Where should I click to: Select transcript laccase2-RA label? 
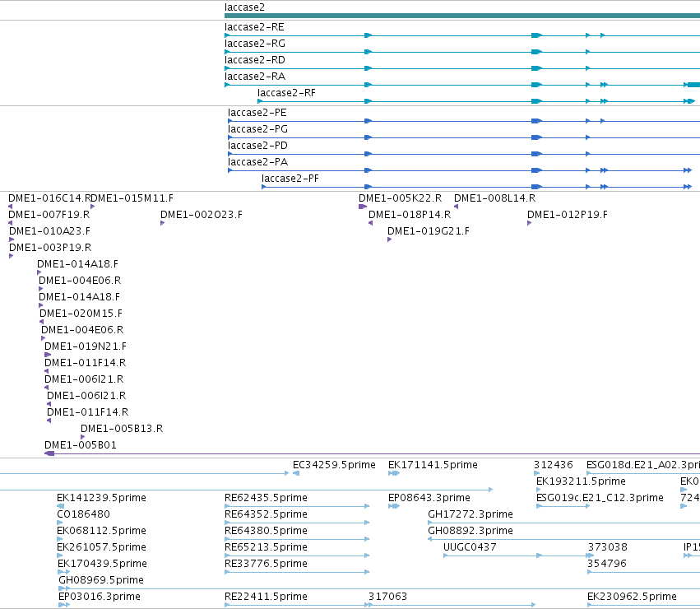254,77
